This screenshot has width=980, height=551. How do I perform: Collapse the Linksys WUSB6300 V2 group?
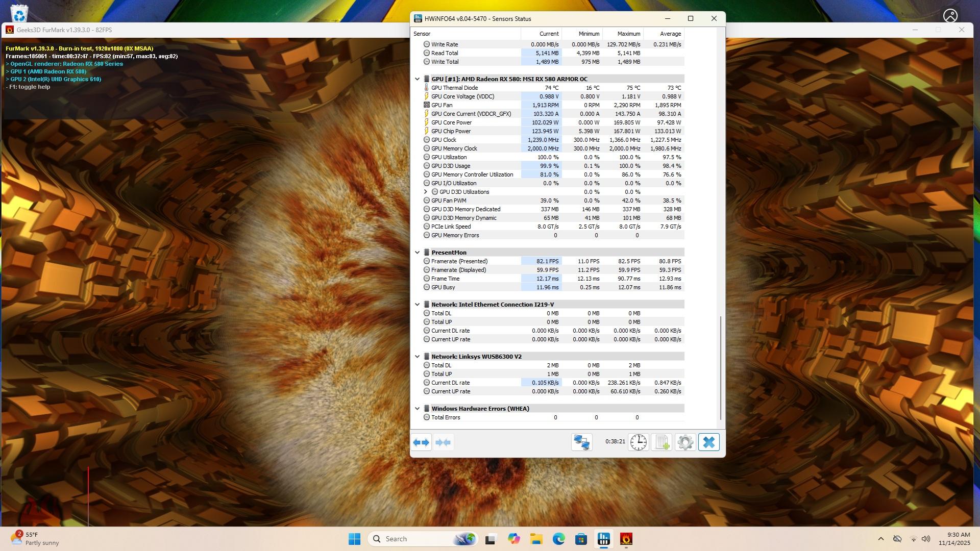tap(417, 357)
